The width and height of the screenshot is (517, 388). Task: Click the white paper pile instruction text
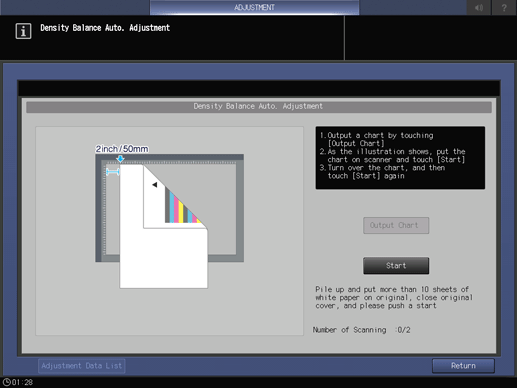(x=394, y=297)
